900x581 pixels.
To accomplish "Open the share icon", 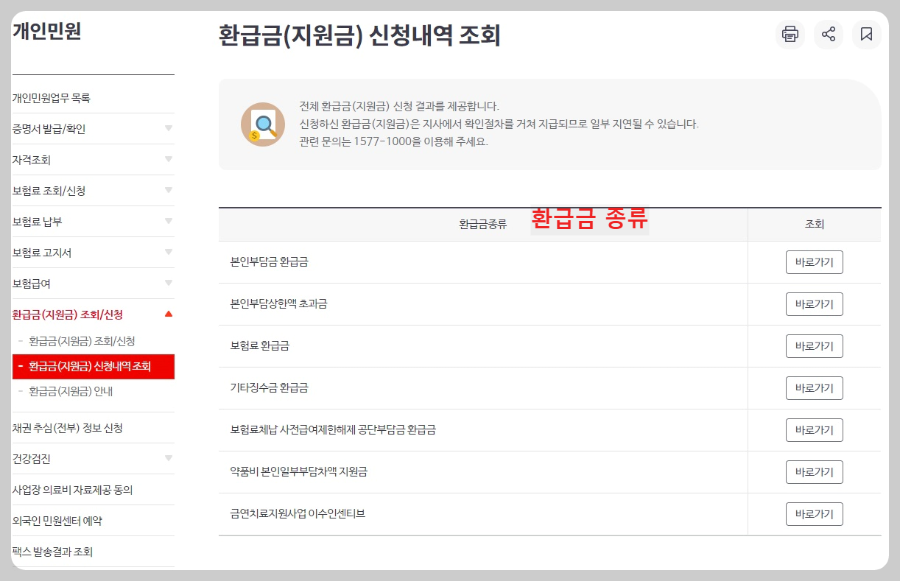I will tap(829, 34).
